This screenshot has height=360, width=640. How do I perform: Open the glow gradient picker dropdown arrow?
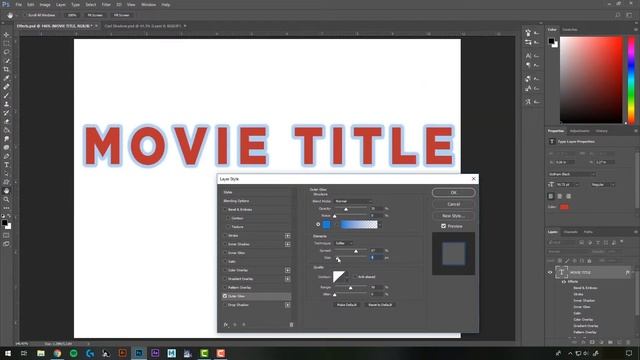(380, 224)
